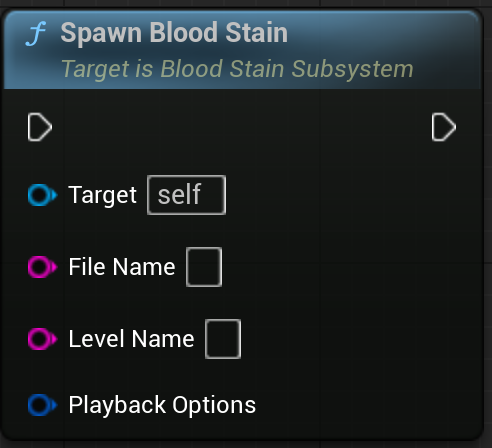Click the Playback Options pin label

[x=162, y=405]
